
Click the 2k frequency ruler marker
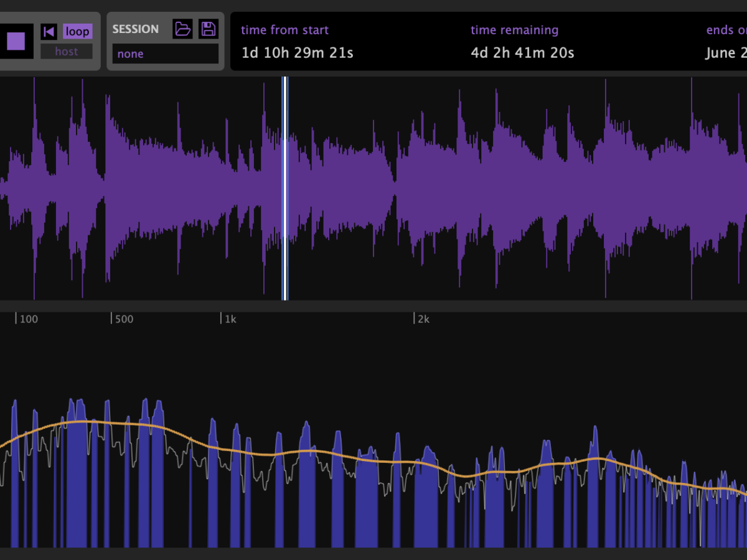[423, 319]
